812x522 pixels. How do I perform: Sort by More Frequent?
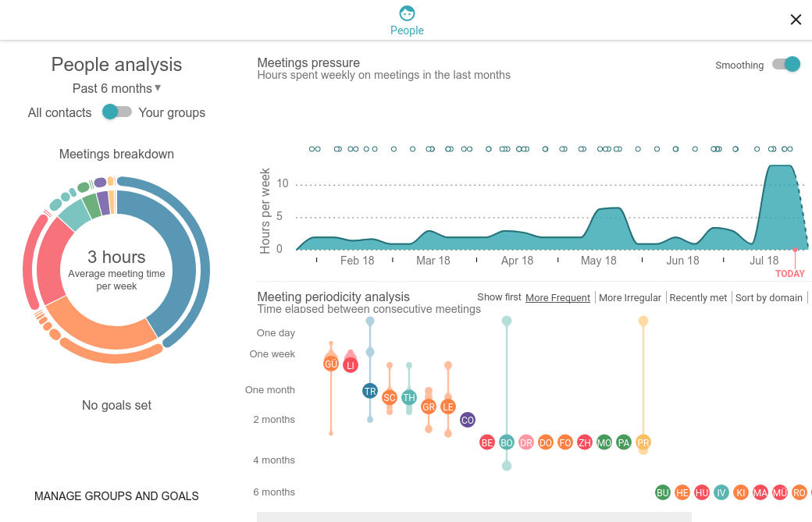point(557,297)
